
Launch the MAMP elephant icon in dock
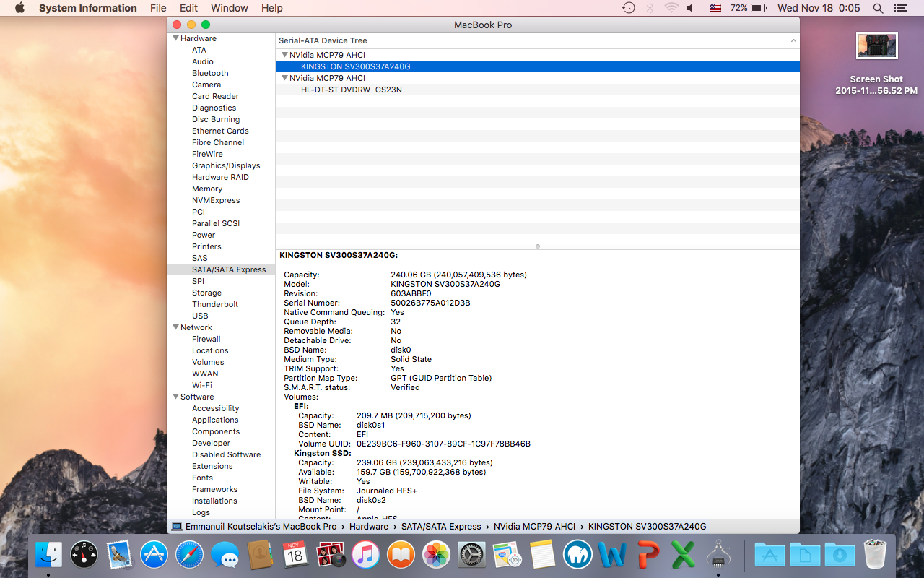577,555
